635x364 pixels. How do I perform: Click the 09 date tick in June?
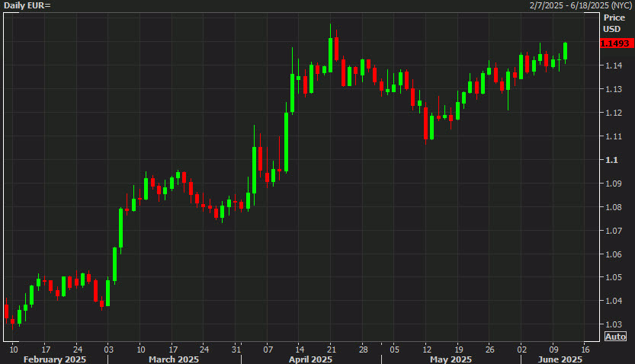point(553,350)
